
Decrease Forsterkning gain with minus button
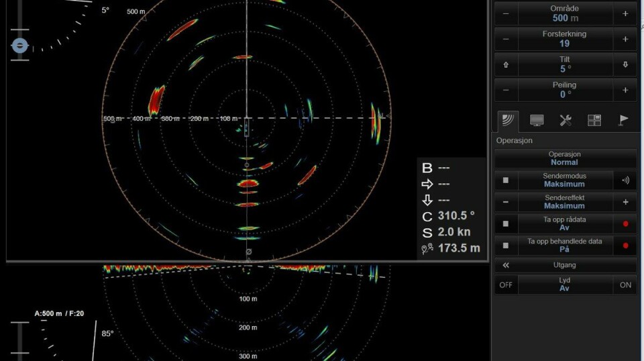point(506,39)
